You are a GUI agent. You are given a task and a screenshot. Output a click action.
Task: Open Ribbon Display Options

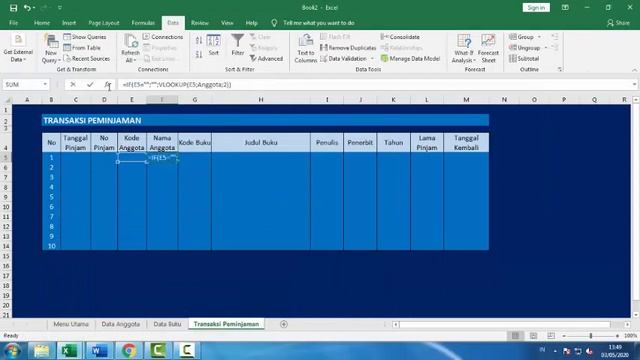565,8
